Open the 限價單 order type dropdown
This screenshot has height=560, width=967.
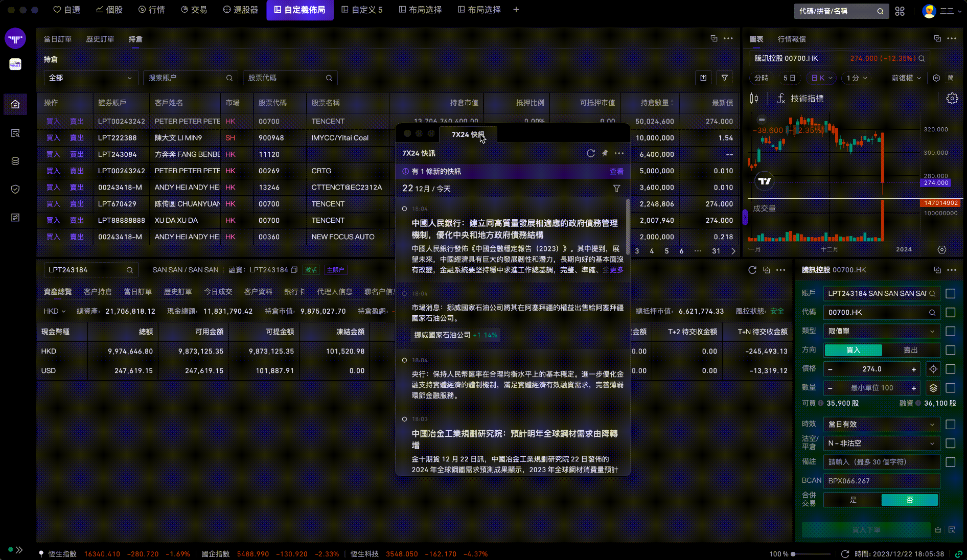point(882,331)
